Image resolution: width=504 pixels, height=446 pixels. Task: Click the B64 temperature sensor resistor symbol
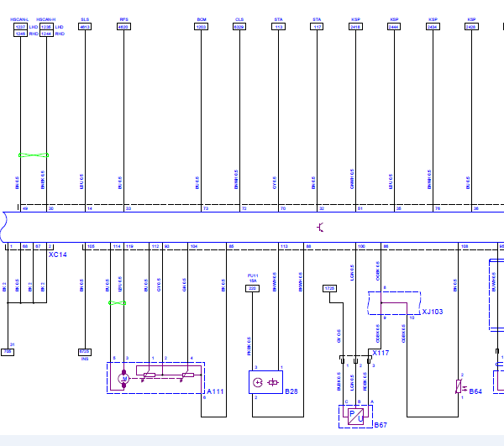459,386
